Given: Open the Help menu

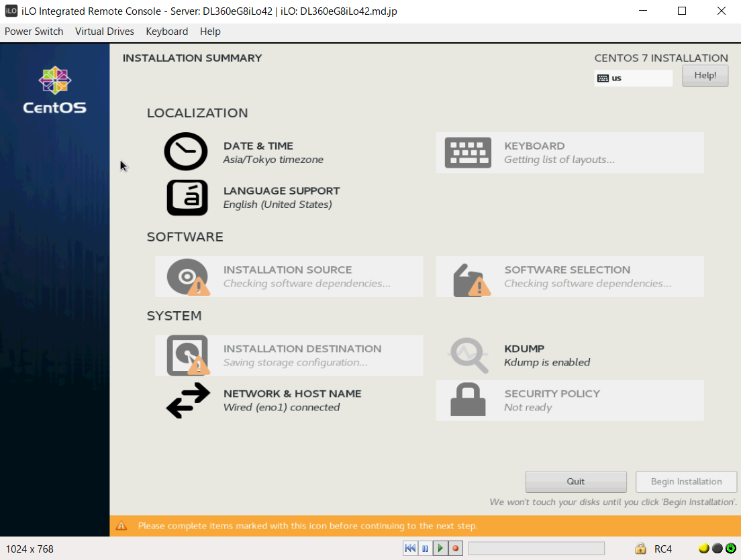Looking at the screenshot, I should (210, 32).
